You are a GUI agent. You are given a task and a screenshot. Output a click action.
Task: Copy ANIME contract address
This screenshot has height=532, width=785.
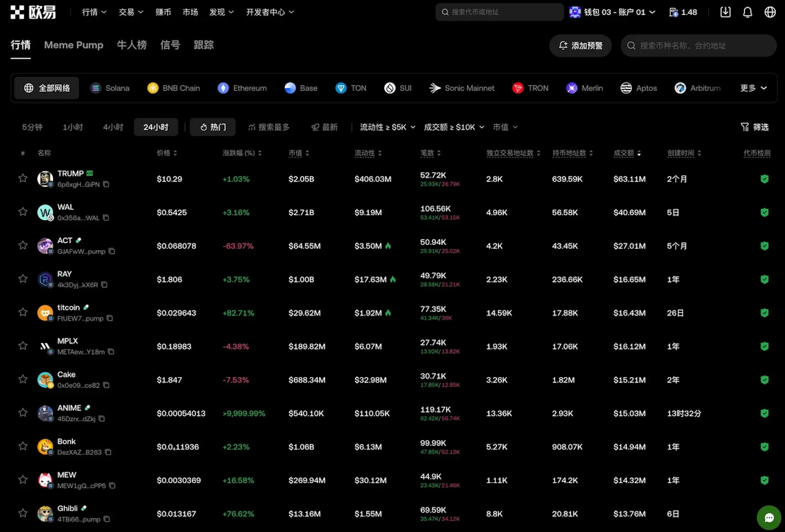pos(102,419)
